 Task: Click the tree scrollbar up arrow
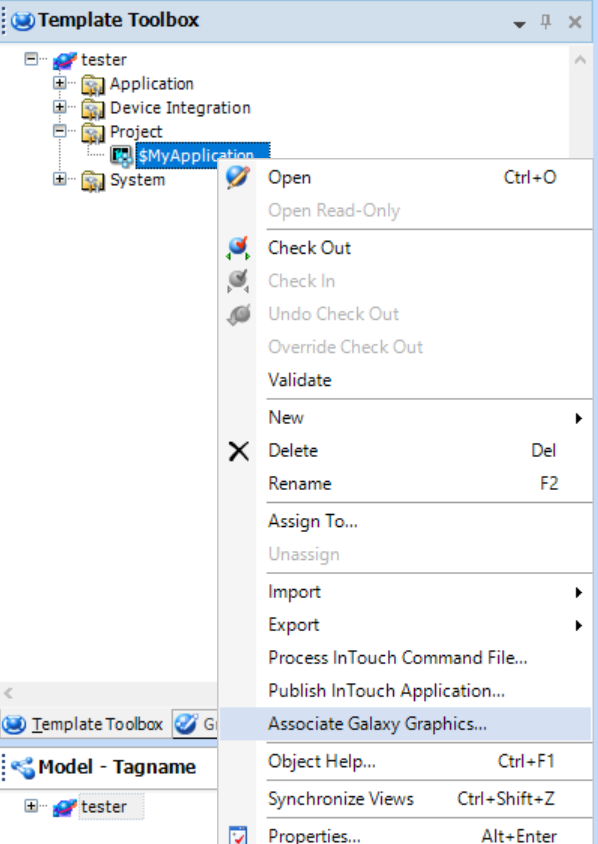click(580, 60)
